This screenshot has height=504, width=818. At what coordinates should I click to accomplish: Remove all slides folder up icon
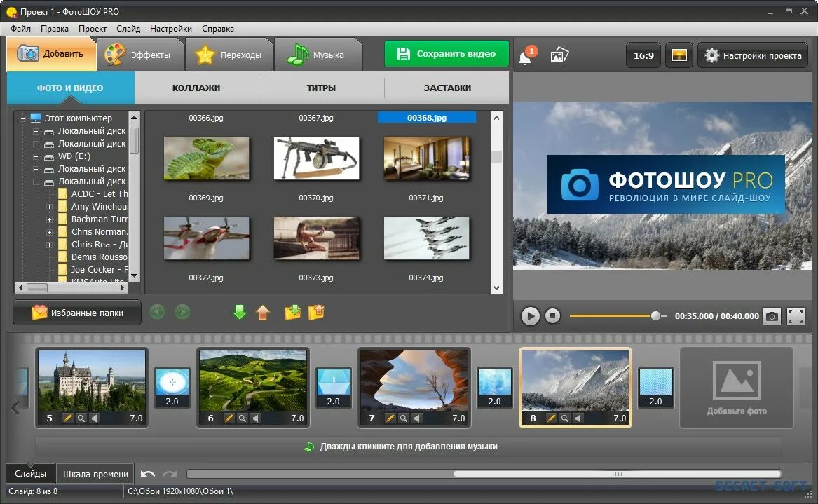(x=316, y=312)
